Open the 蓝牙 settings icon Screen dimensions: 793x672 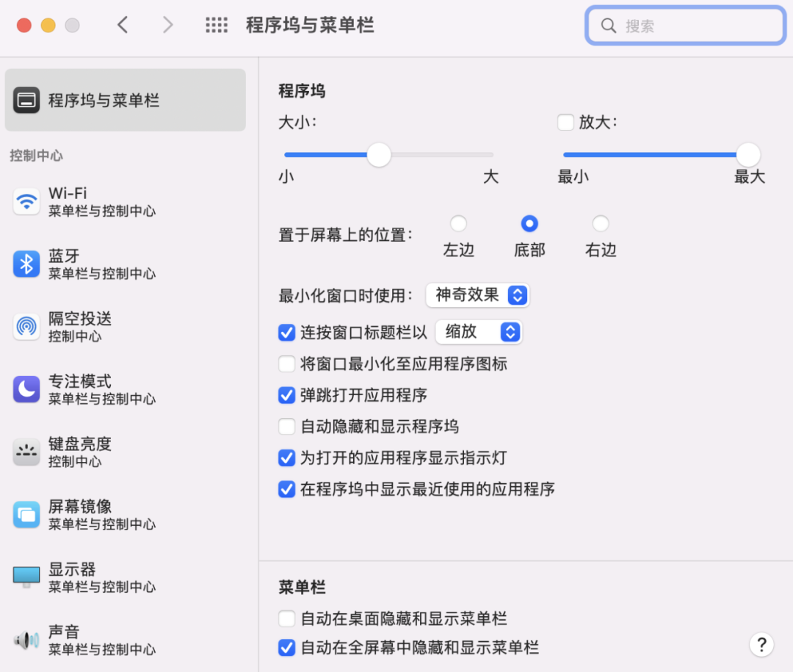click(26, 264)
